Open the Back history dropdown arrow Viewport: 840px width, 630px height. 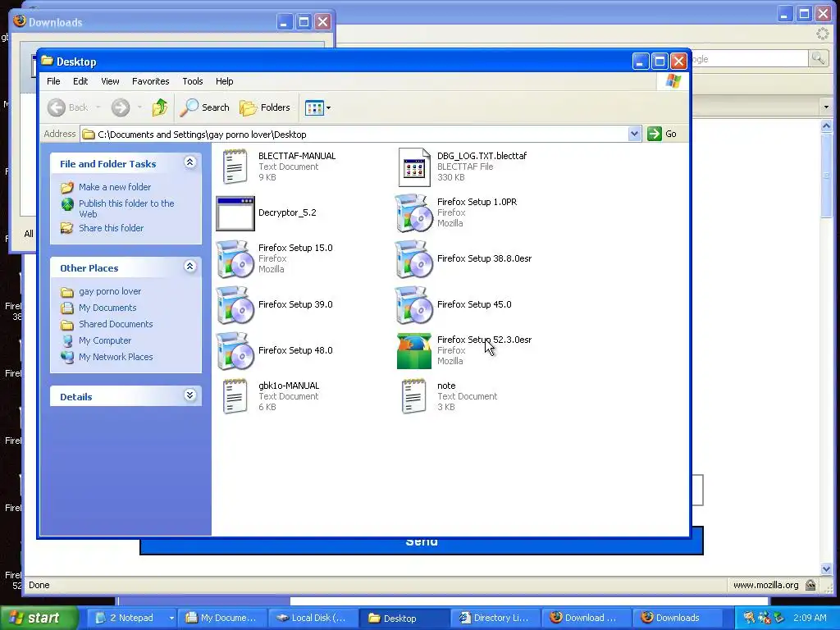[98, 107]
